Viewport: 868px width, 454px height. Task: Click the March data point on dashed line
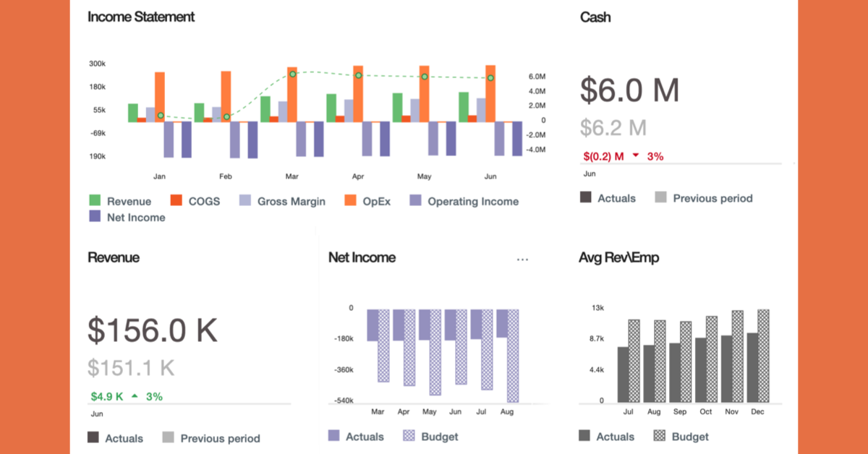292,74
